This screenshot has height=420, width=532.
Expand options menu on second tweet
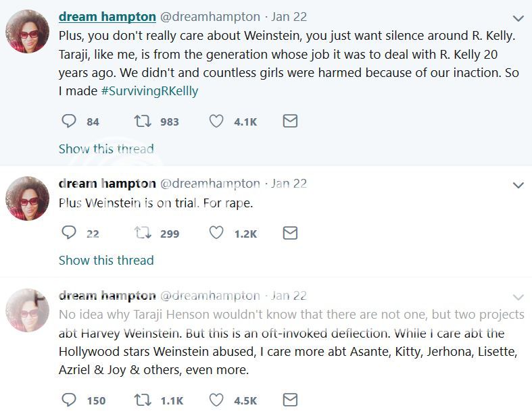point(518,185)
